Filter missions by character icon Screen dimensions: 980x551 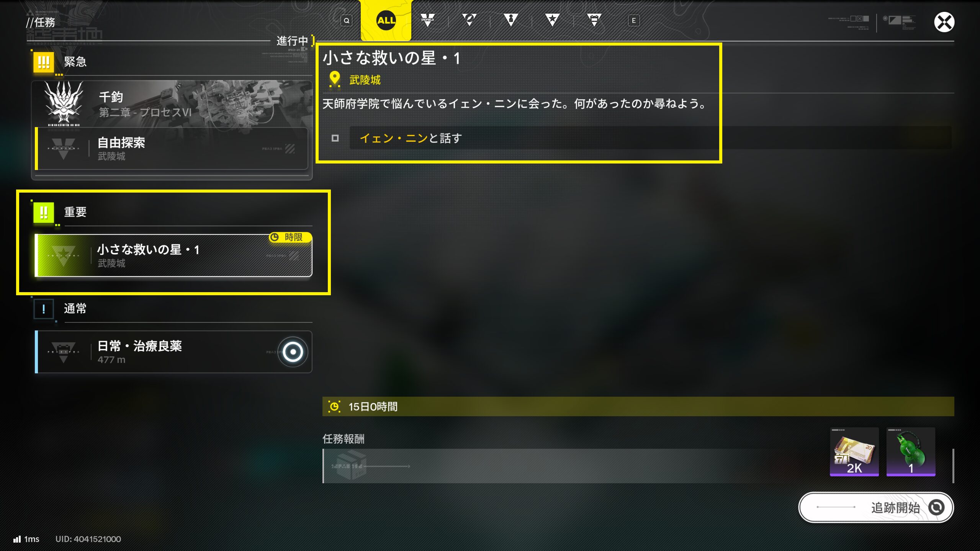(511, 20)
